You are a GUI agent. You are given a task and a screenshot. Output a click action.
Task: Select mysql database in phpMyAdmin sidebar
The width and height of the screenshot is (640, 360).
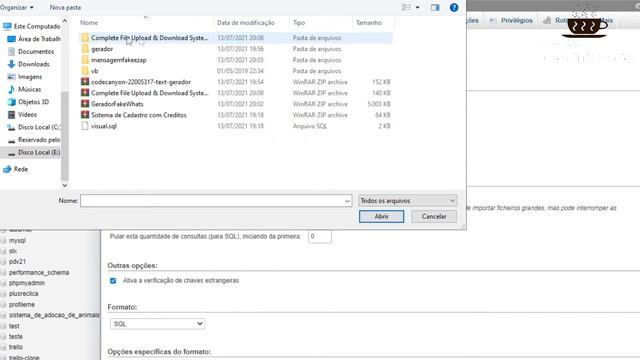(x=17, y=240)
